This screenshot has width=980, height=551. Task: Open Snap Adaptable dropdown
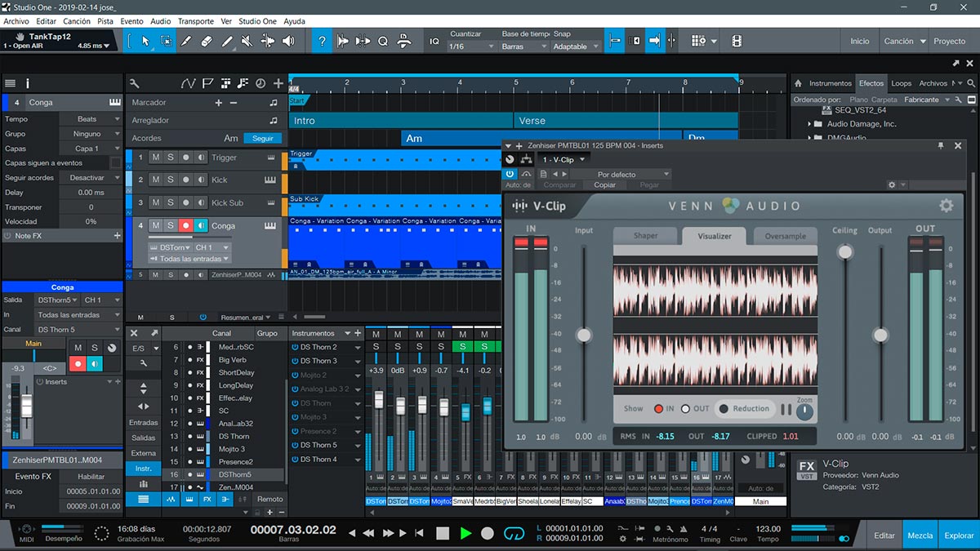pyautogui.click(x=576, y=47)
